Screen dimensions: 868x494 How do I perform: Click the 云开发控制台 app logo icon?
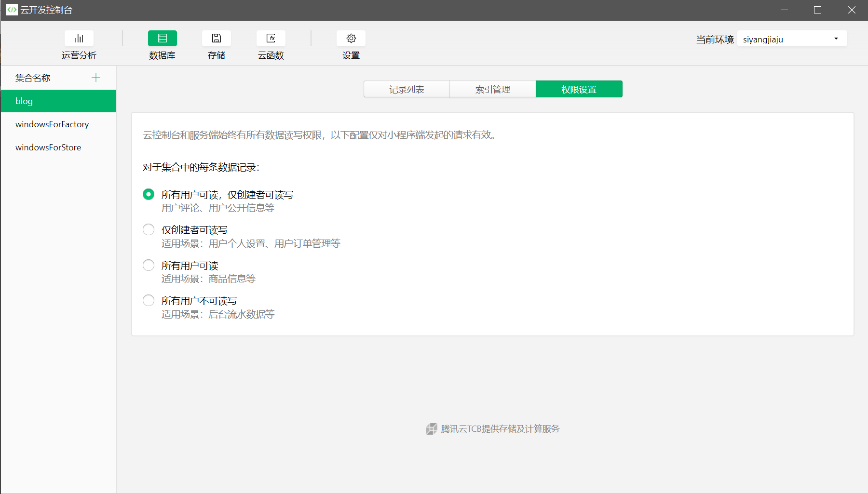pos(12,10)
